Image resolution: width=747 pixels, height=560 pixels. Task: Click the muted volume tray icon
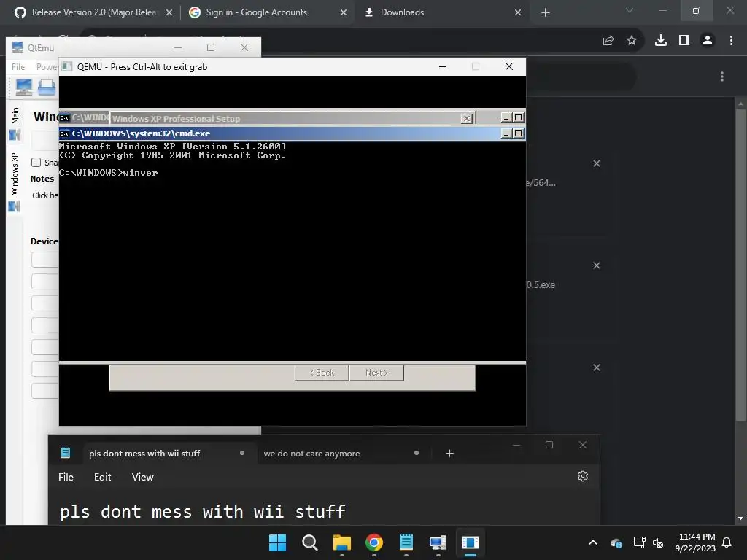[x=658, y=542]
